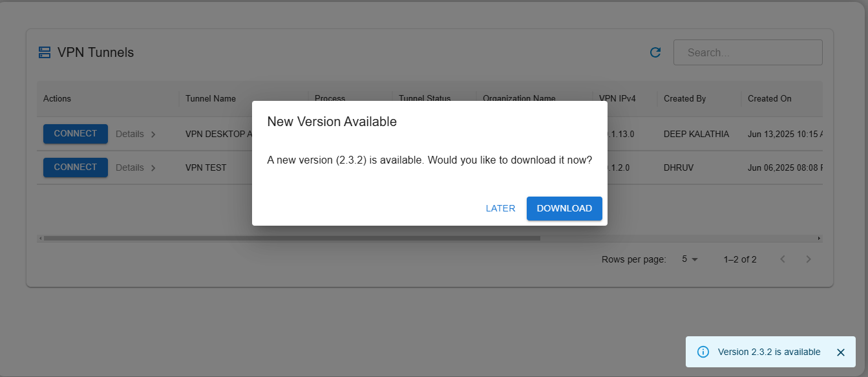Viewport: 868px width, 377px height.
Task: Click the VPN Tunnels server icon
Action: 45,52
